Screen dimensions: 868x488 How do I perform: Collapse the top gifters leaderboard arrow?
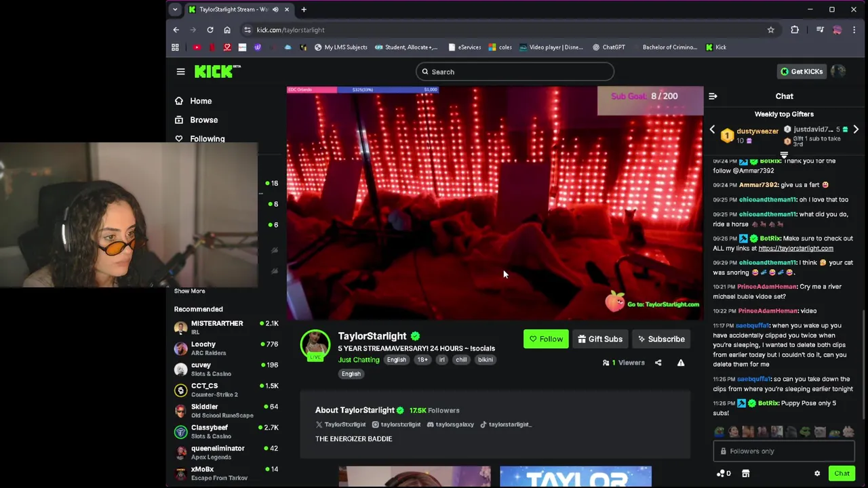point(784,155)
